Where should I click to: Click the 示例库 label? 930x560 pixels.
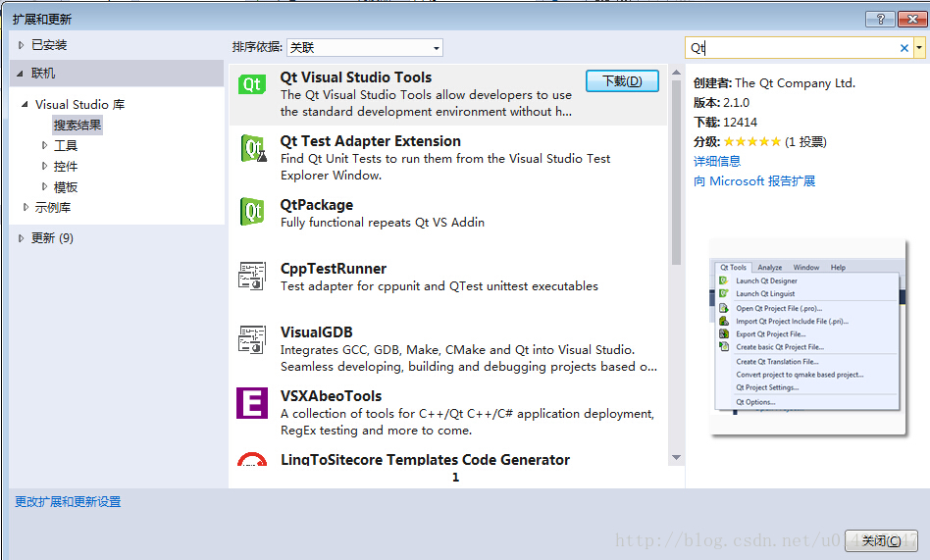[53, 207]
